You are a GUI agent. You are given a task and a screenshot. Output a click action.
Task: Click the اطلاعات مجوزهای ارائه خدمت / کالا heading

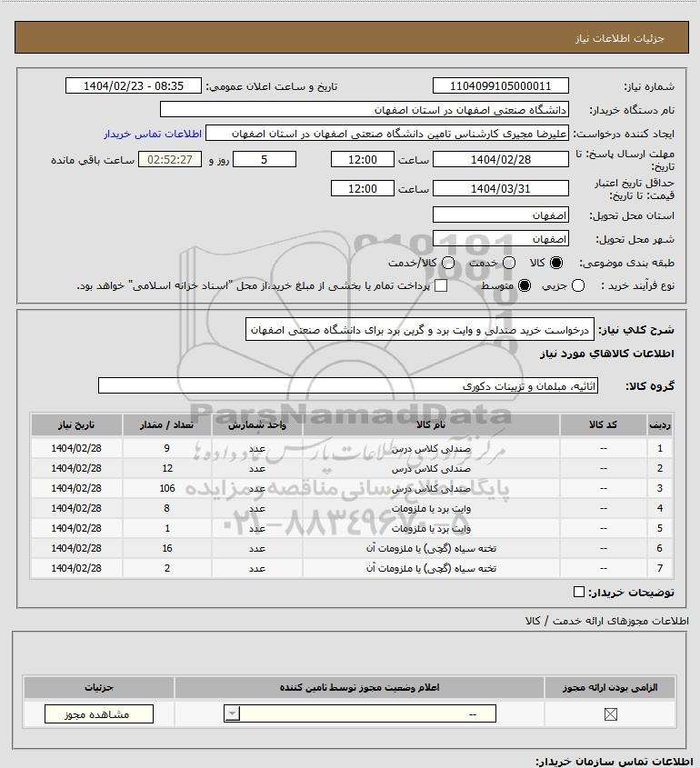pos(606,621)
